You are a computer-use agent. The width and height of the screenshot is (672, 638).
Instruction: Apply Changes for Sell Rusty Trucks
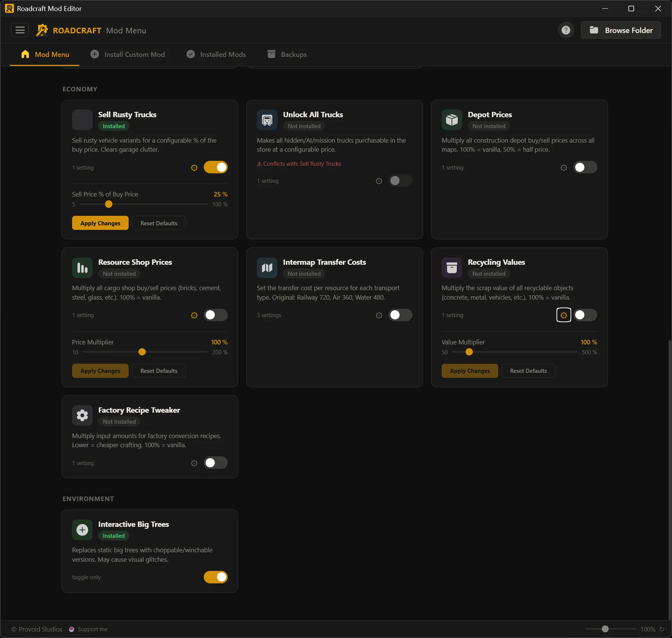point(100,223)
